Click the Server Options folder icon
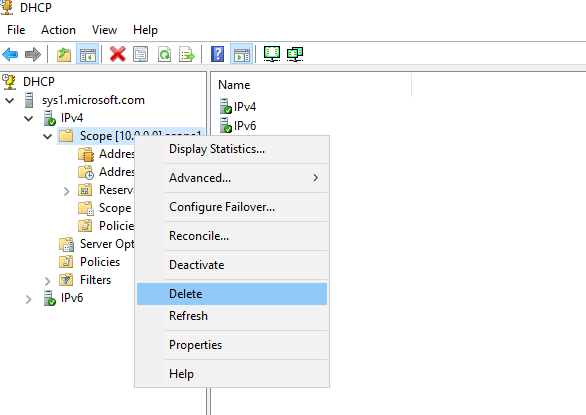This screenshot has height=415, width=586. click(67, 244)
